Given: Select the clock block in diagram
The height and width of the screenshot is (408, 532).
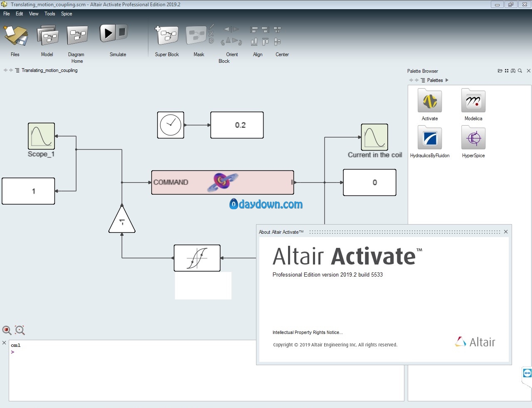Looking at the screenshot, I should tap(170, 125).
